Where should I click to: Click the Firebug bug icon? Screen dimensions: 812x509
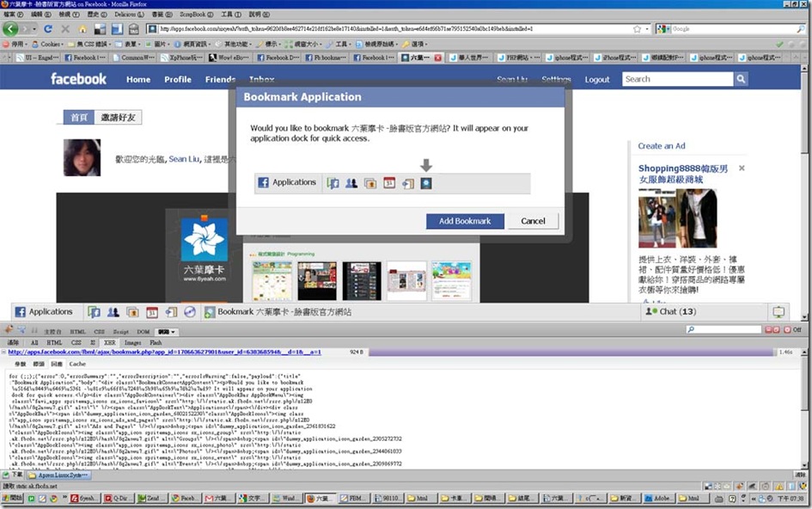pyautogui.click(x=9, y=329)
